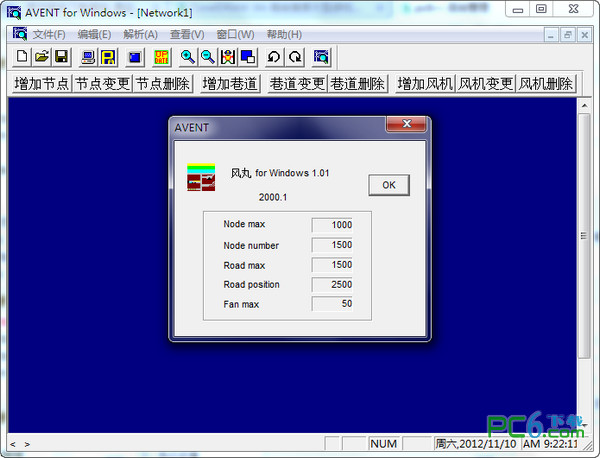Click the UPDATE toolbar icon

(x=161, y=57)
